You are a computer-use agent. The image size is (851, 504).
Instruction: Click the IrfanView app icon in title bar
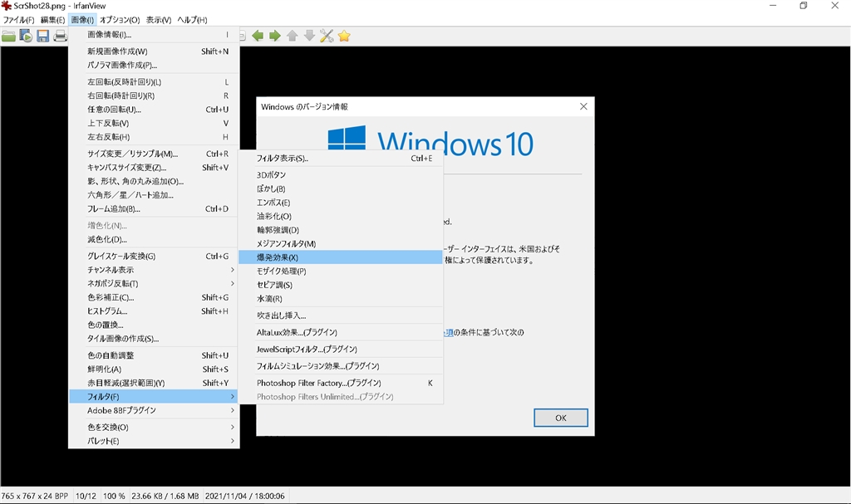[x=6, y=6]
